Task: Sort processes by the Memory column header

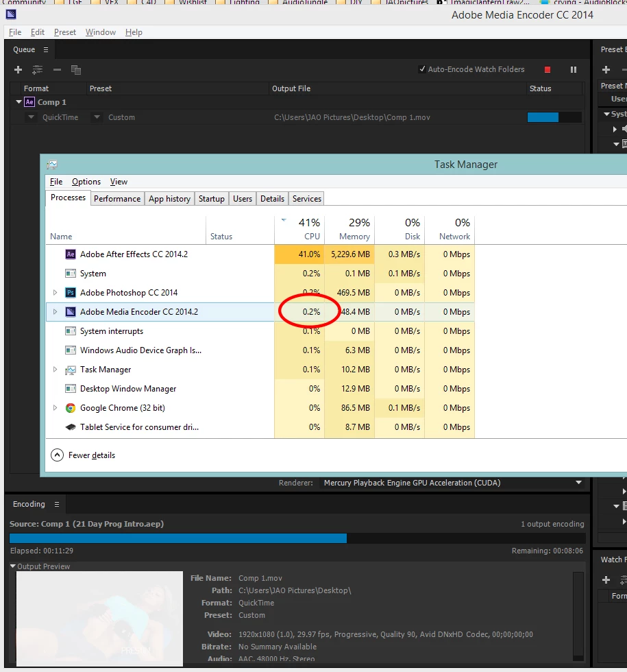Action: (349, 230)
